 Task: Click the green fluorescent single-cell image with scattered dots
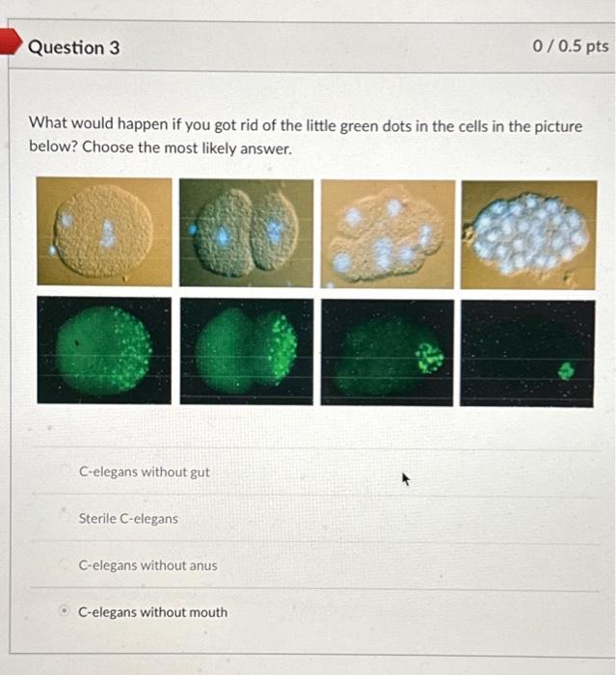(x=104, y=350)
